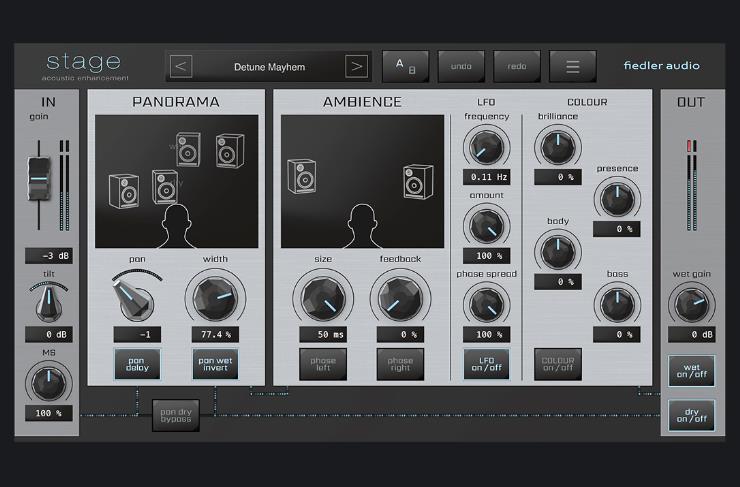The width and height of the screenshot is (740, 487).
Task: Click the left speaker in Ambience display
Action: click(302, 176)
